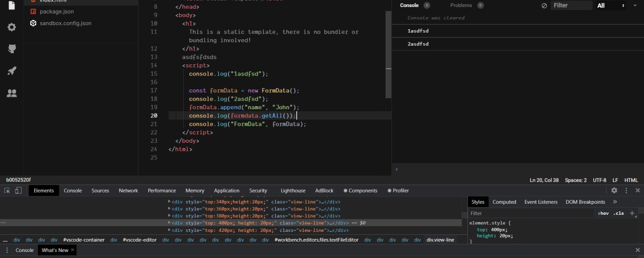Select the Styles pane tab
Image resolution: width=644 pixels, height=258 pixels.
tap(478, 202)
